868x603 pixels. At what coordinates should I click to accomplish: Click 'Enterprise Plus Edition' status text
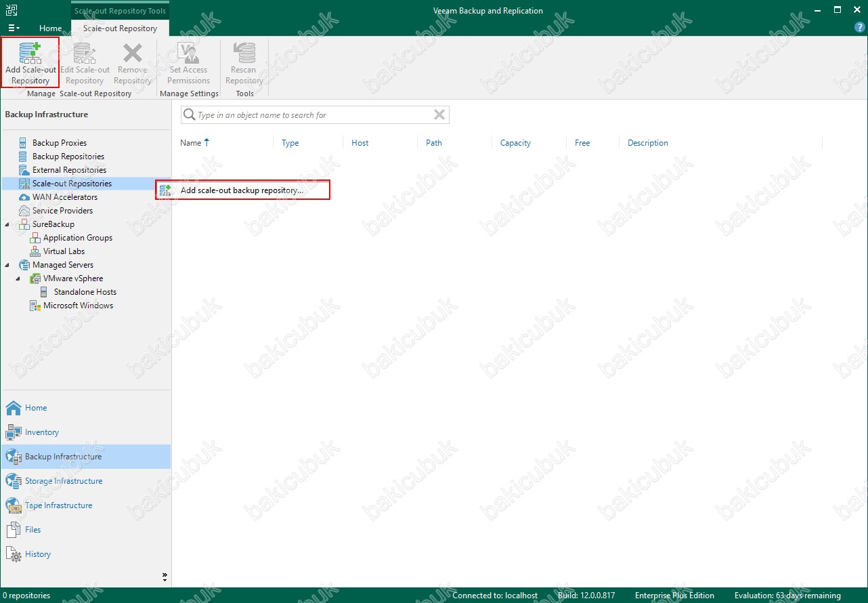(674, 596)
